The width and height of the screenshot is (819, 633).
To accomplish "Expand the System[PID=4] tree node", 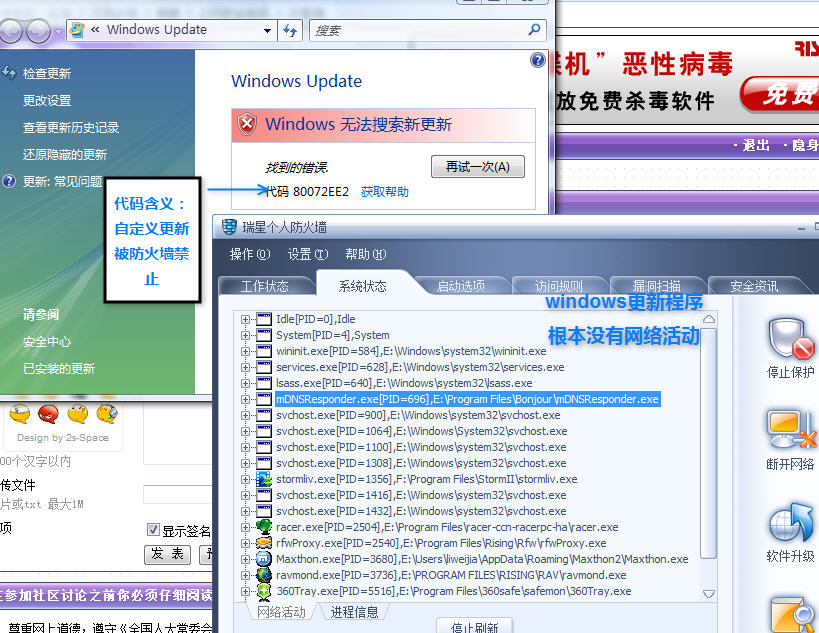I will pyautogui.click(x=245, y=335).
